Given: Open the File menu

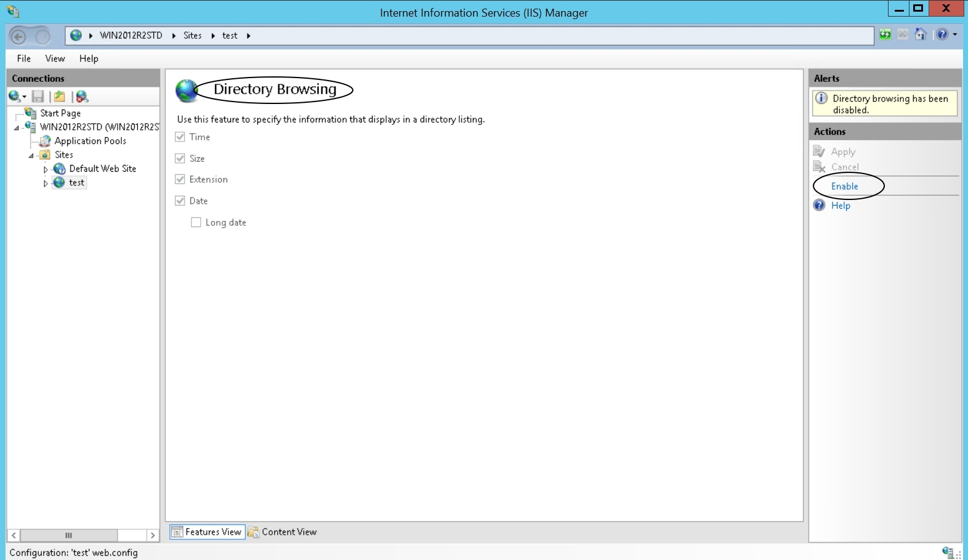Looking at the screenshot, I should [x=24, y=58].
